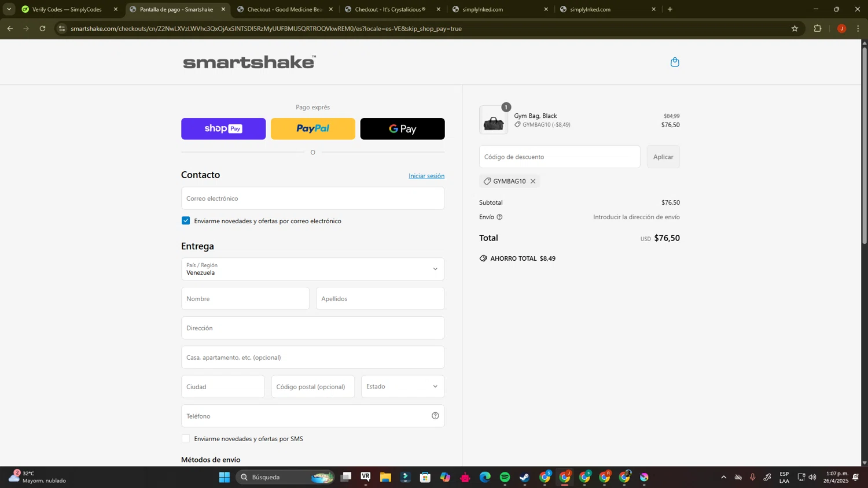The image size is (868, 488).
Task: Click the shipping info question mark icon
Action: (x=499, y=217)
